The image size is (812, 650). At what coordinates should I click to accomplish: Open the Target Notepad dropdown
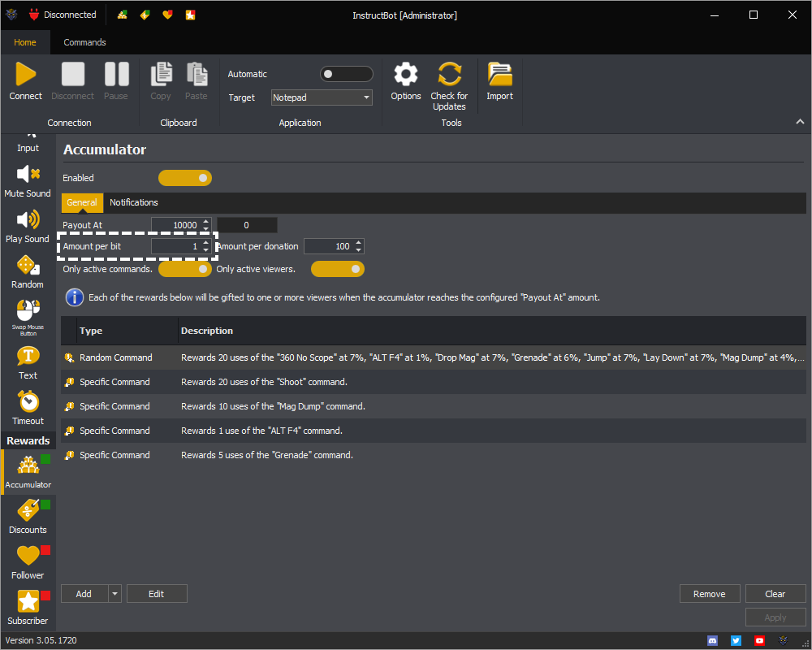(x=322, y=97)
